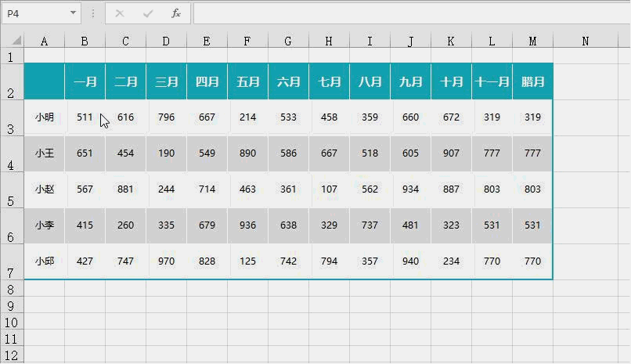The height and width of the screenshot is (364, 631).
Task: Click cell with value 907
Action: (x=451, y=153)
